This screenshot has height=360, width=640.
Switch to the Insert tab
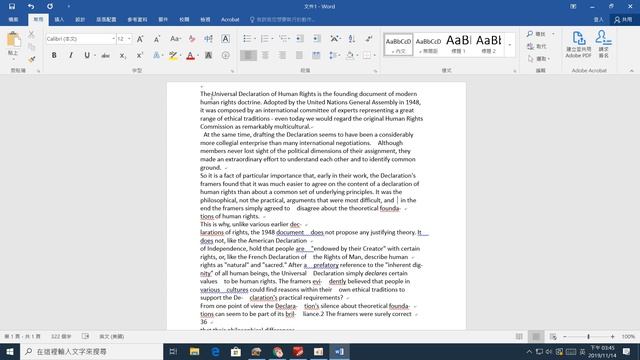tap(59, 19)
